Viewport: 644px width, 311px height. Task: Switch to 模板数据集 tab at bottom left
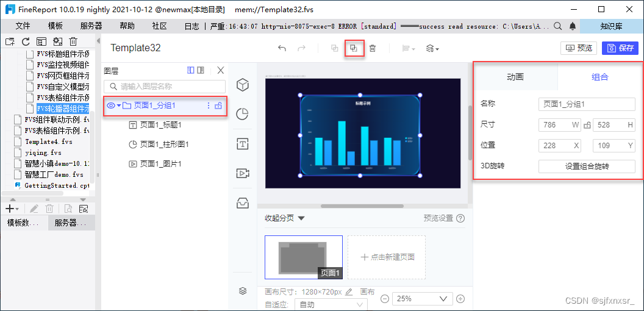point(24,223)
